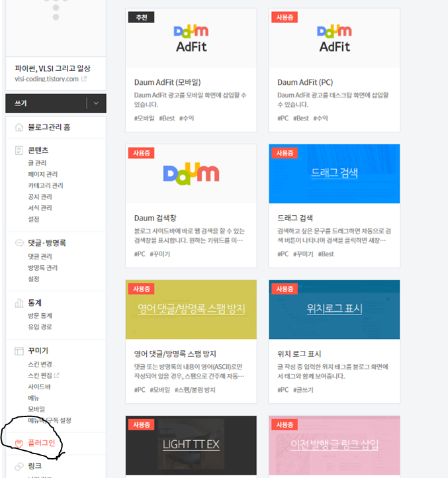
Task: Select the 플러그인 menu item
Action: 42,443
